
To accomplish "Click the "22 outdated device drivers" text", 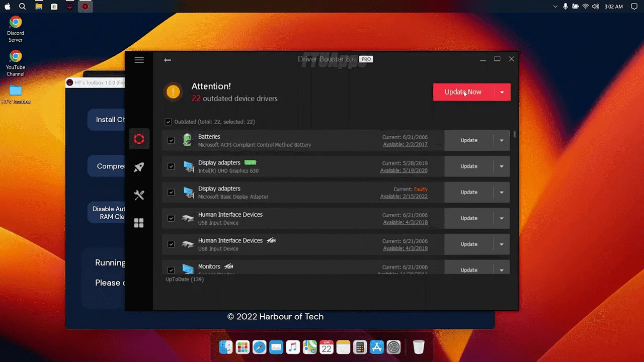I will coord(234,99).
